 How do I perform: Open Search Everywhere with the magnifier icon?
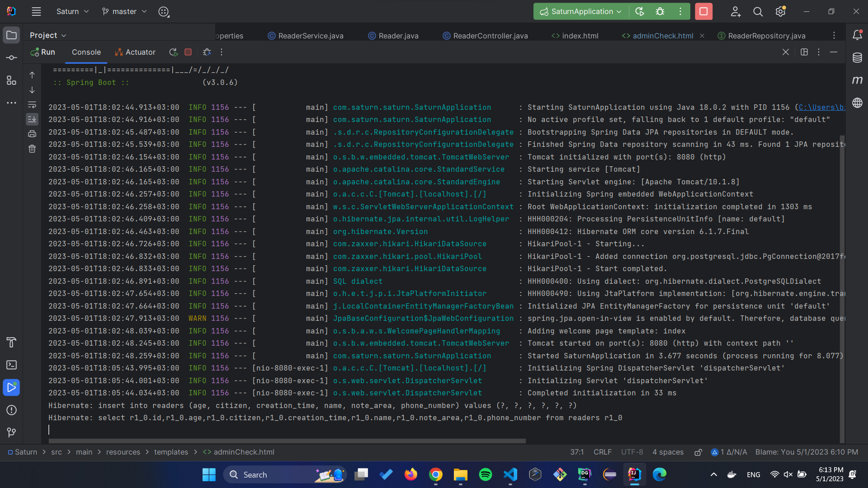pyautogui.click(x=758, y=11)
